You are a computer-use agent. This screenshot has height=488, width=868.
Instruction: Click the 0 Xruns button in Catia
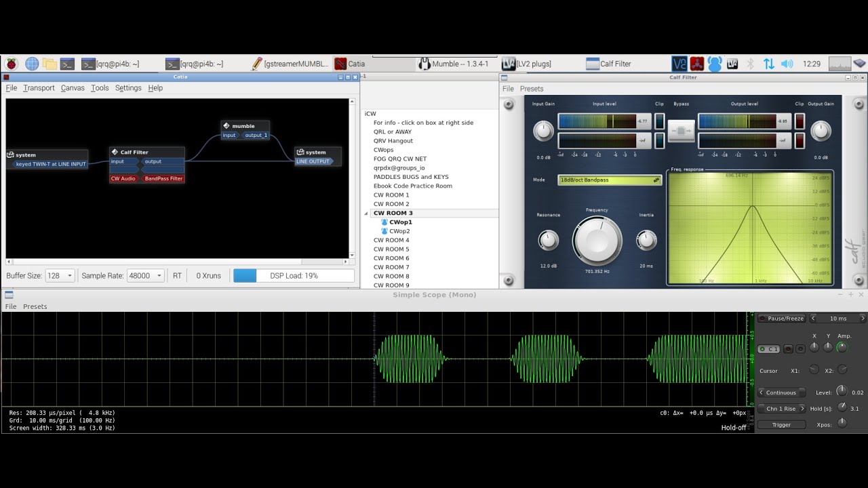pyautogui.click(x=208, y=276)
